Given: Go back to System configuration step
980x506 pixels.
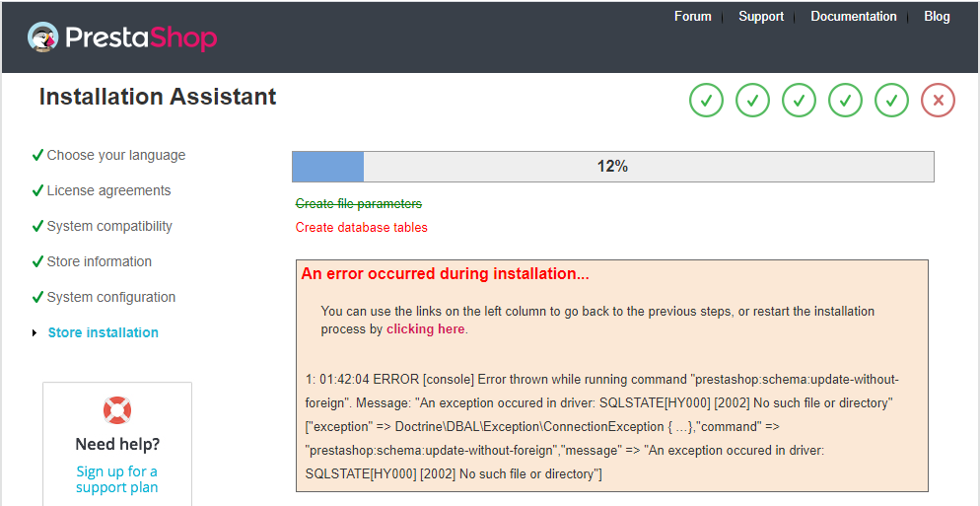Looking at the screenshot, I should coord(111,297).
